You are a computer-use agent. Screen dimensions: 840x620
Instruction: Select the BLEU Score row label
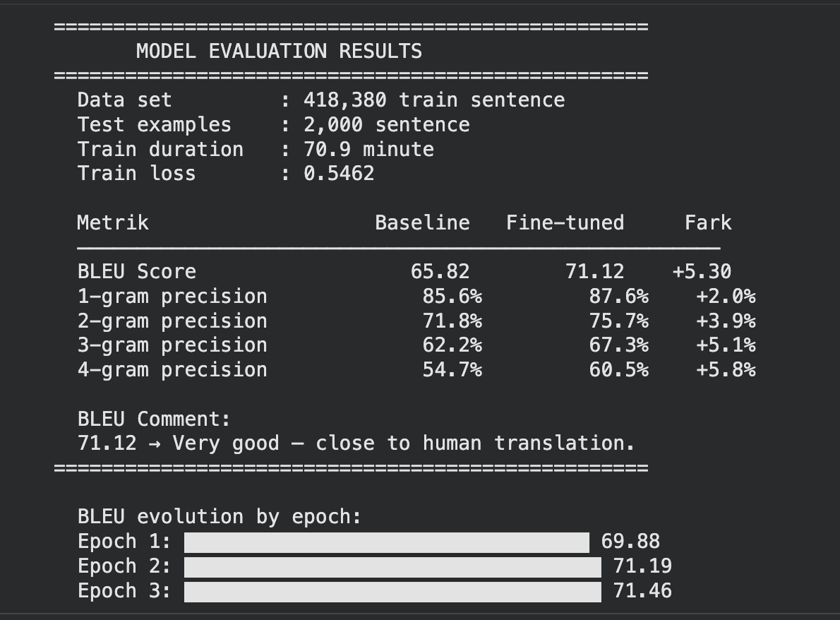(137, 272)
